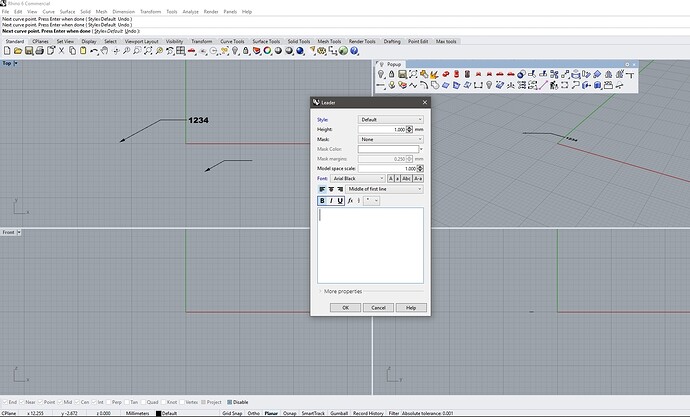This screenshot has height=417, width=690.
Task: Click the all uppercase 'A' case button
Action: click(390, 179)
